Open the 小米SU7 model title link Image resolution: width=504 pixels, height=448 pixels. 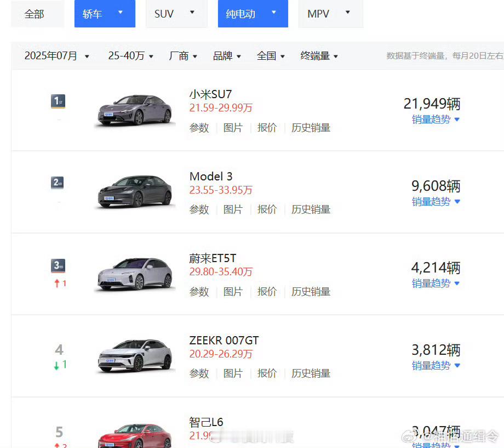click(x=210, y=94)
